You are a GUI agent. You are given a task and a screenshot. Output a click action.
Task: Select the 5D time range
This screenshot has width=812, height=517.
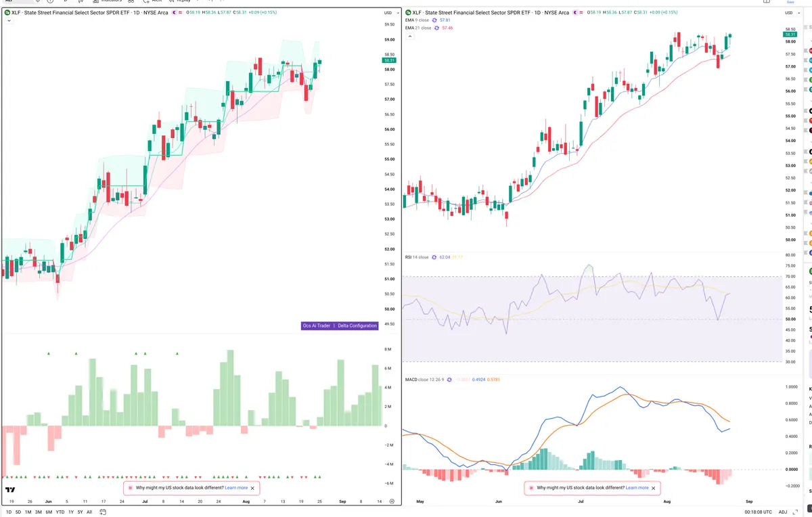(x=18, y=512)
